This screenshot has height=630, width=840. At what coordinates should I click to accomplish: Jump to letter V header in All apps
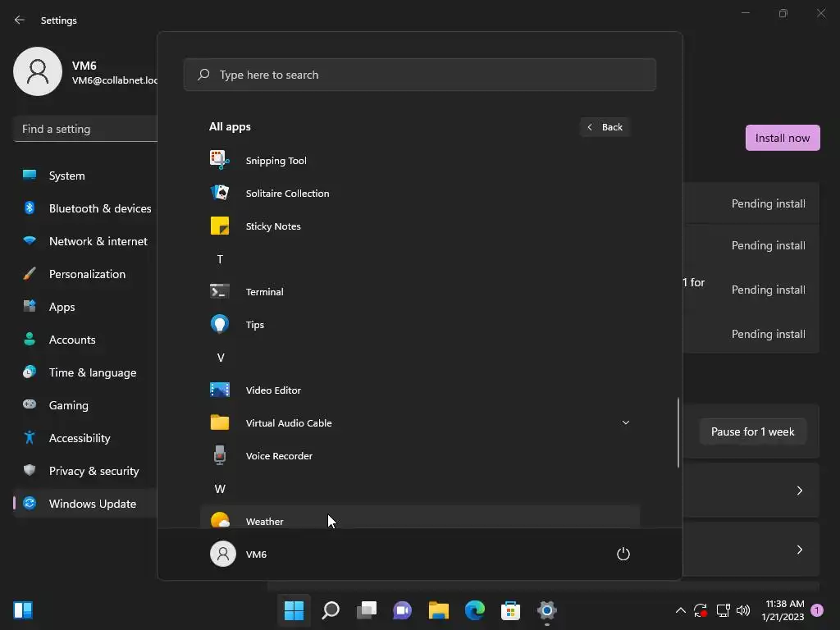[x=220, y=358]
